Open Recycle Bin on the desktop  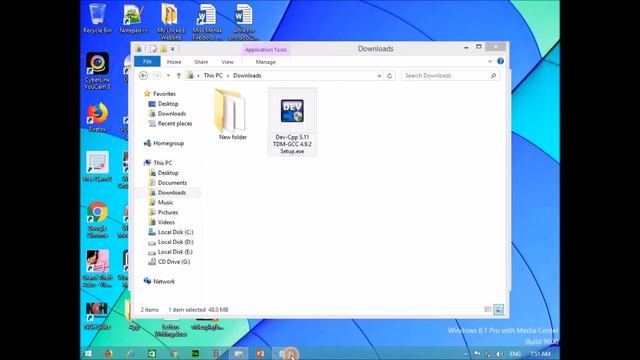click(97, 19)
